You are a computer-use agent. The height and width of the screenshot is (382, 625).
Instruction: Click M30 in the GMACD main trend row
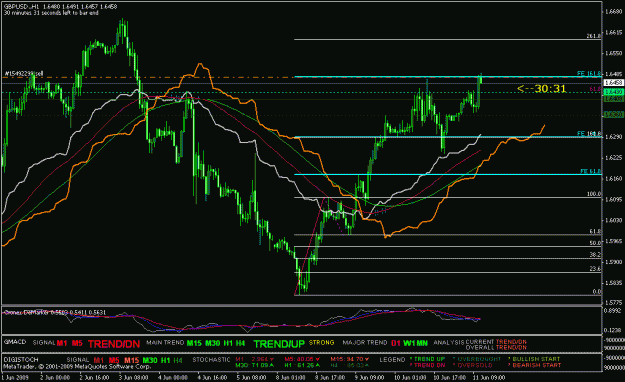click(x=212, y=343)
